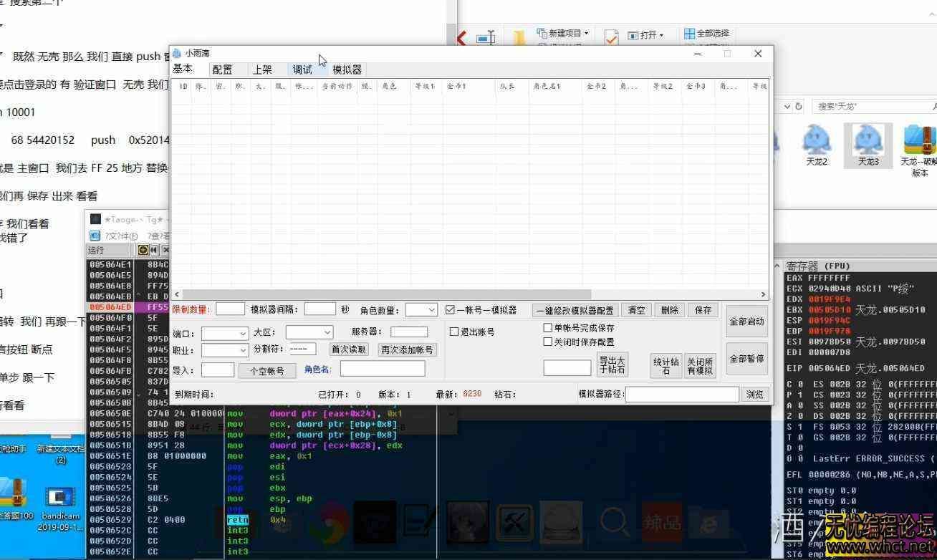Click the yellow plus icon in the debugger toolbar
The height and width of the screenshot is (560, 937).
point(142,250)
